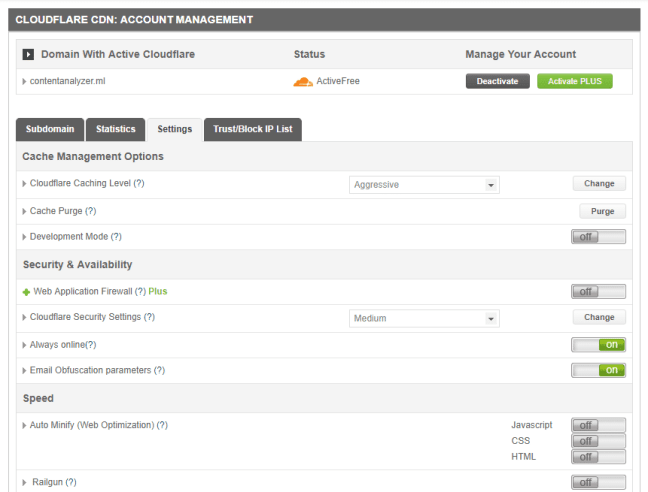Open the Medium security settings dropdown
This screenshot has width=648, height=492.
tap(424, 318)
